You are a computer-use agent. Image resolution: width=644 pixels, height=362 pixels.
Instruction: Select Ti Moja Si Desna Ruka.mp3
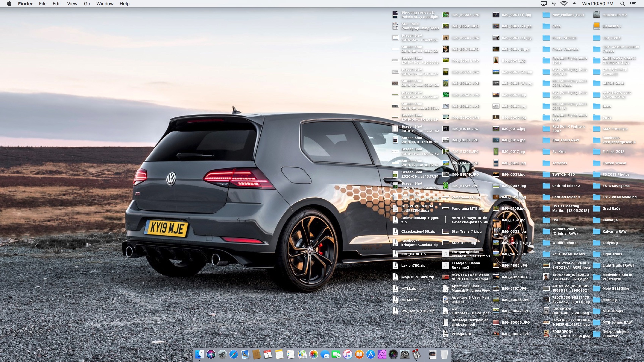(461, 265)
